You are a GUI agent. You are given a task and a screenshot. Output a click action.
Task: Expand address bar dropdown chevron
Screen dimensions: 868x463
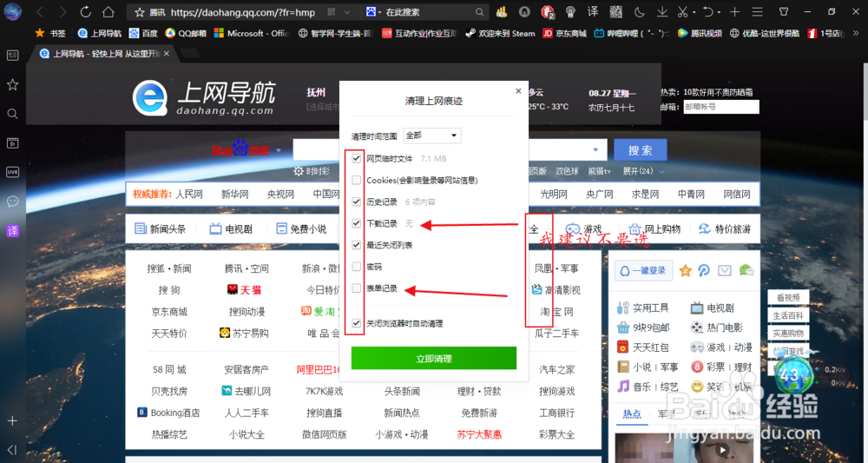[x=347, y=11]
